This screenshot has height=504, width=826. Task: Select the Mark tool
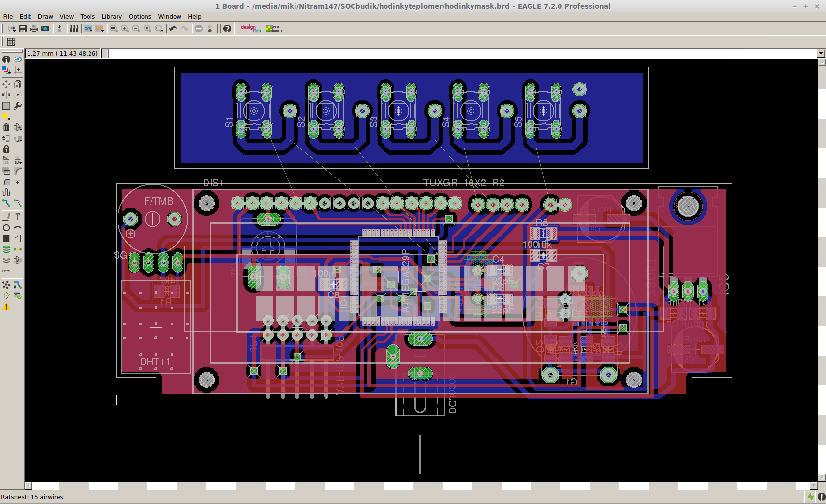[18, 70]
